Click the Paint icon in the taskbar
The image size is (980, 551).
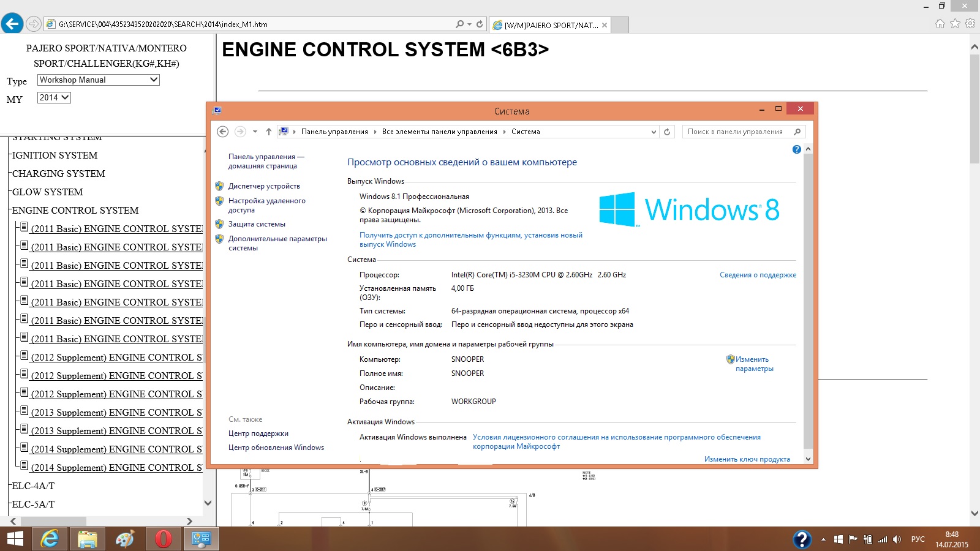tap(125, 539)
